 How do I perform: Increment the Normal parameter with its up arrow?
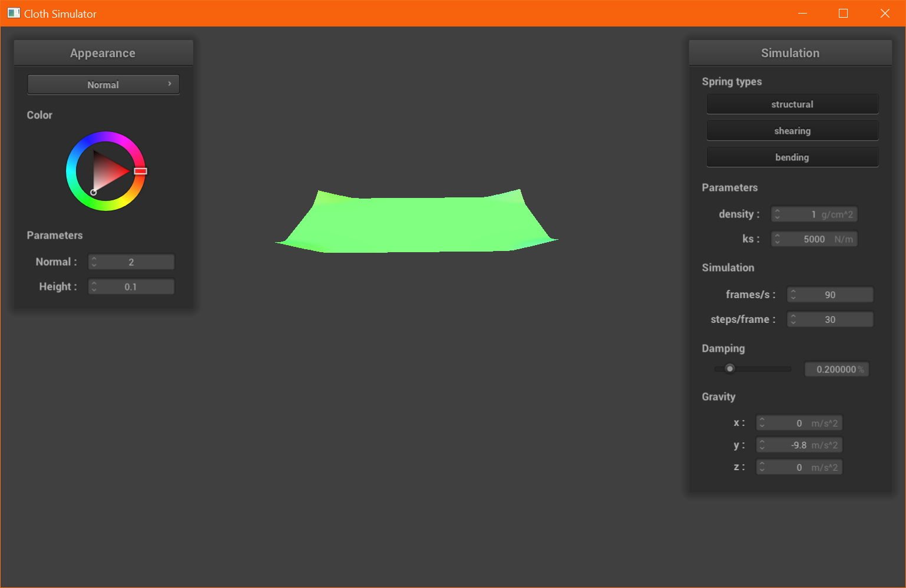(x=94, y=259)
